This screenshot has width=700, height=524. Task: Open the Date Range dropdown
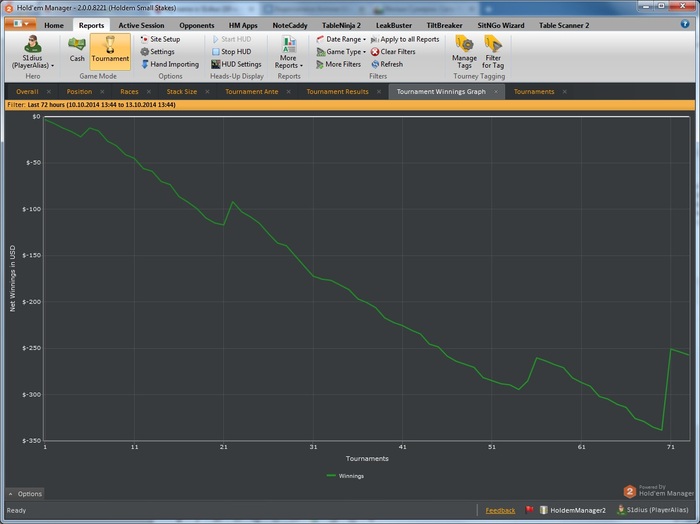[x=341, y=39]
